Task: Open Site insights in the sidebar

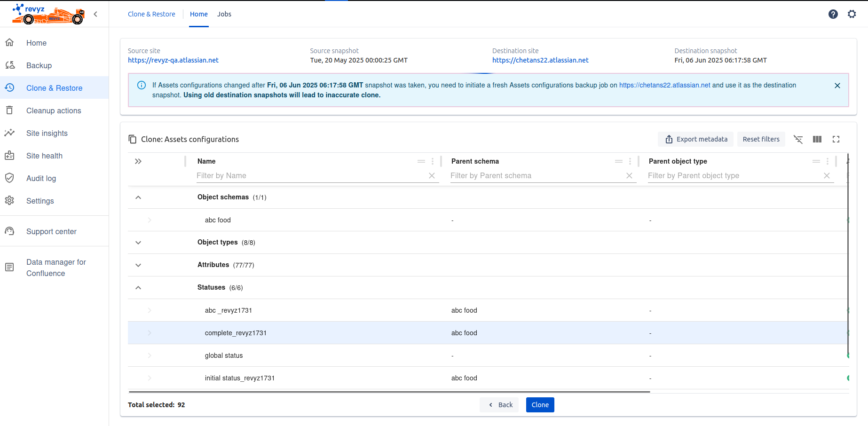Action: coord(47,133)
